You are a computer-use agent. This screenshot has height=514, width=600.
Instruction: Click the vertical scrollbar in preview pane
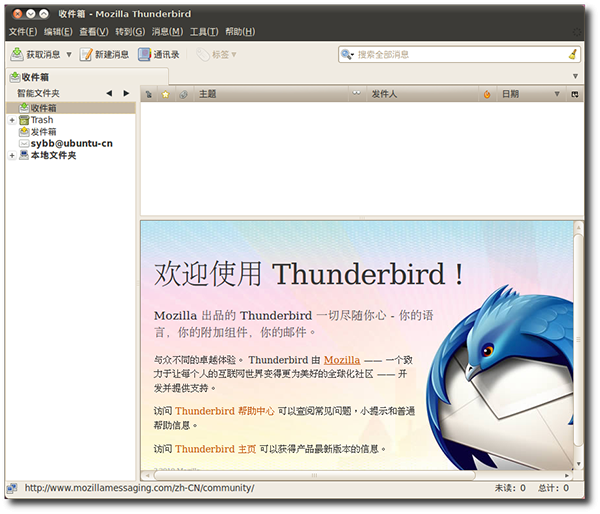click(x=578, y=341)
